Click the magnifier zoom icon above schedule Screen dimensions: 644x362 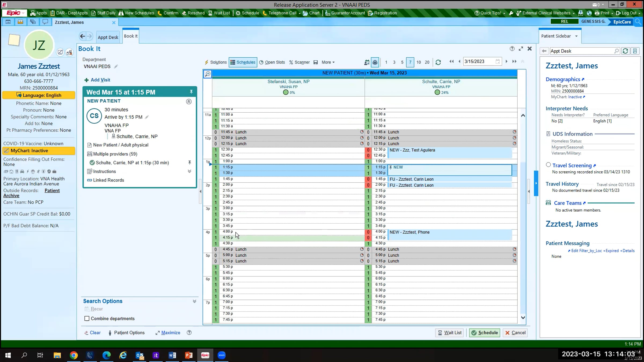pos(208,74)
